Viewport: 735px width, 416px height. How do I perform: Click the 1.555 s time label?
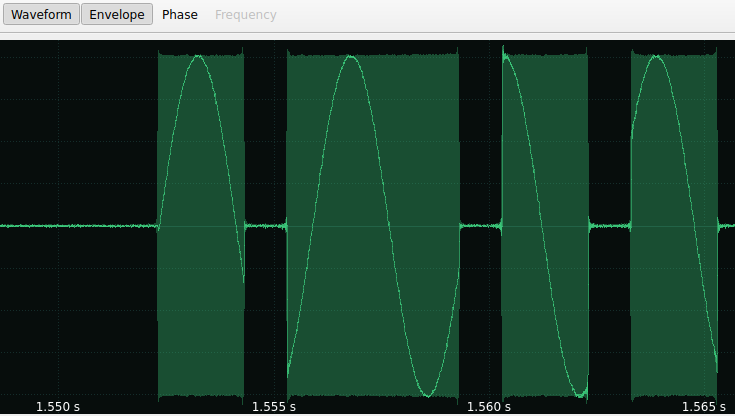273,406
